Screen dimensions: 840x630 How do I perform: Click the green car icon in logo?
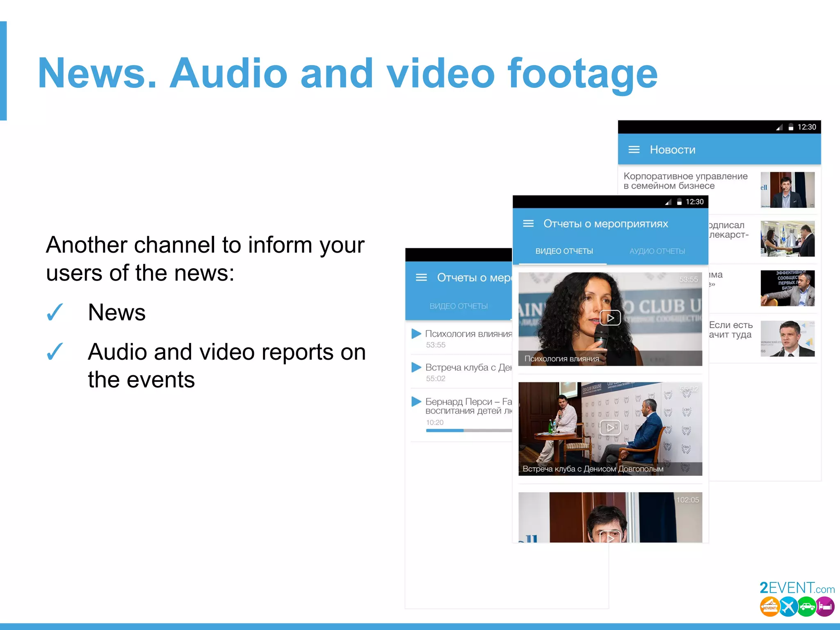tap(807, 607)
